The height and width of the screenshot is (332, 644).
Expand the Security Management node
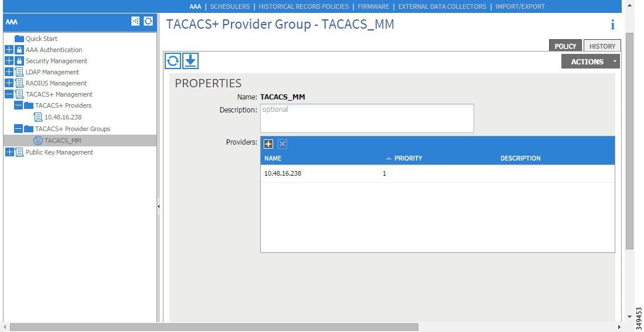(x=9, y=61)
